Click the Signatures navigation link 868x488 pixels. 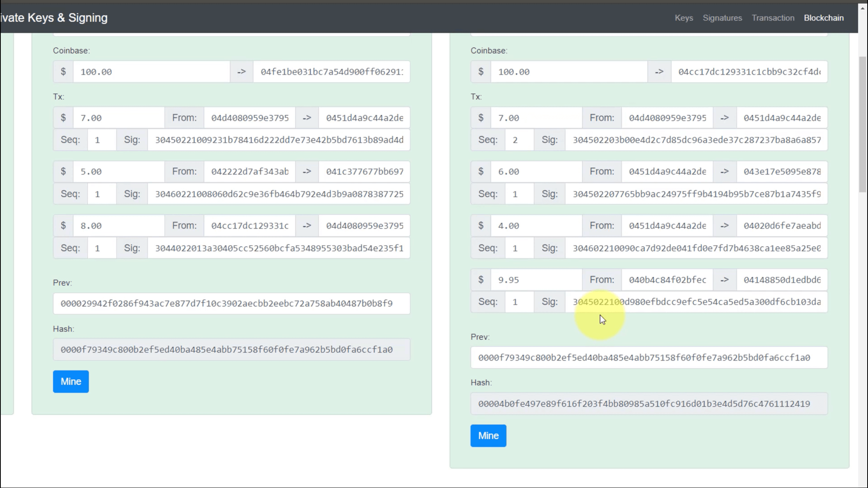point(722,17)
